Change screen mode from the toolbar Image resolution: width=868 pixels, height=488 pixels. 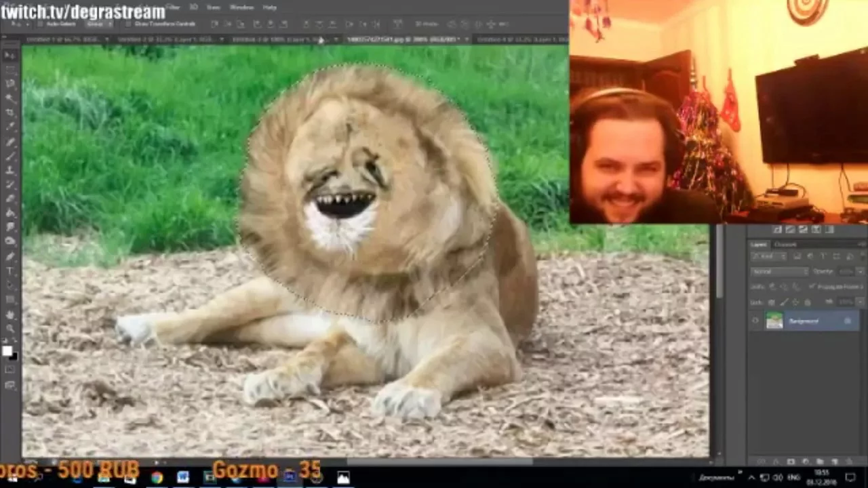point(10,385)
